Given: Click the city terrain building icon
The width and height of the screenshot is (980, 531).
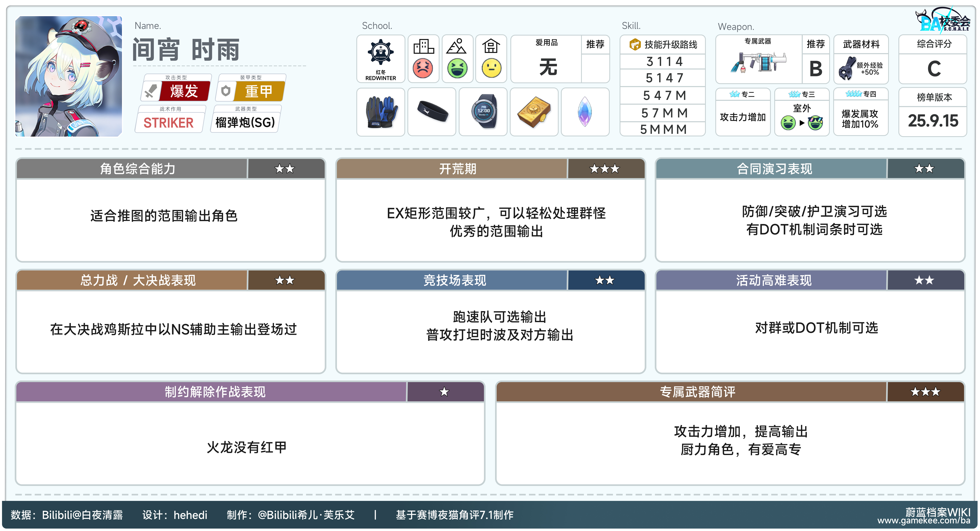Looking at the screenshot, I should pyautogui.click(x=423, y=47).
